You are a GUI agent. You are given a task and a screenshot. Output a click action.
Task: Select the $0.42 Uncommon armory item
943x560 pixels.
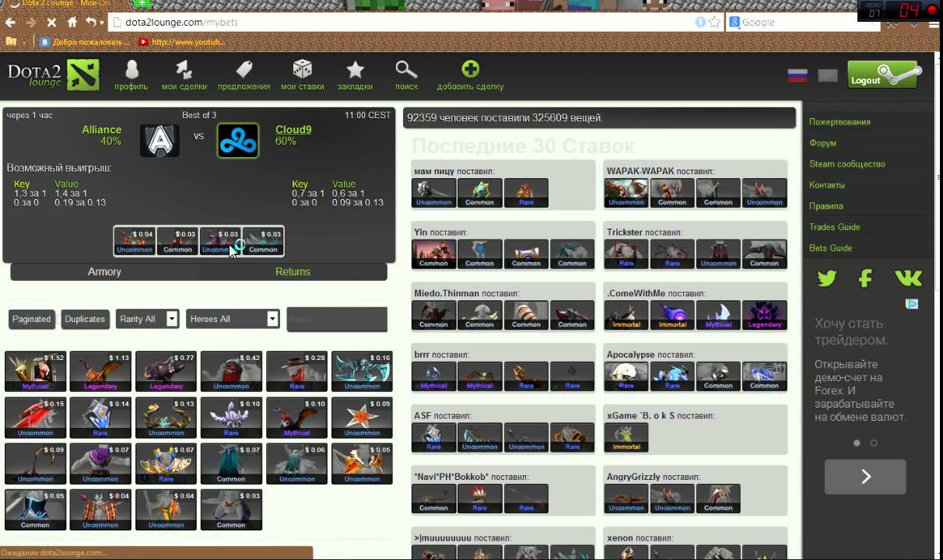tap(231, 371)
